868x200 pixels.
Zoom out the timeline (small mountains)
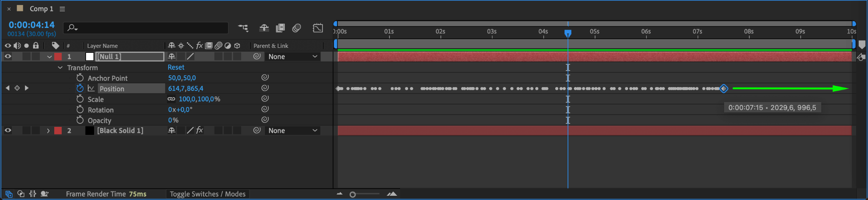[x=339, y=194]
